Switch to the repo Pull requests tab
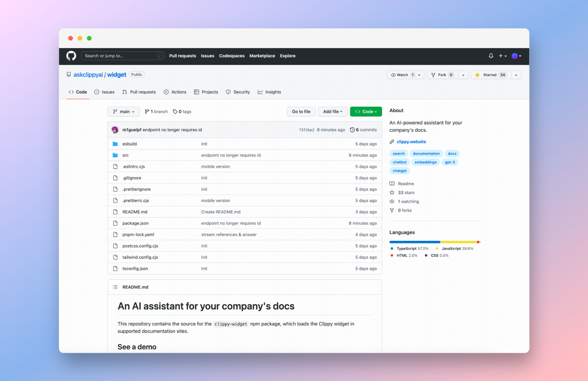 click(x=139, y=92)
